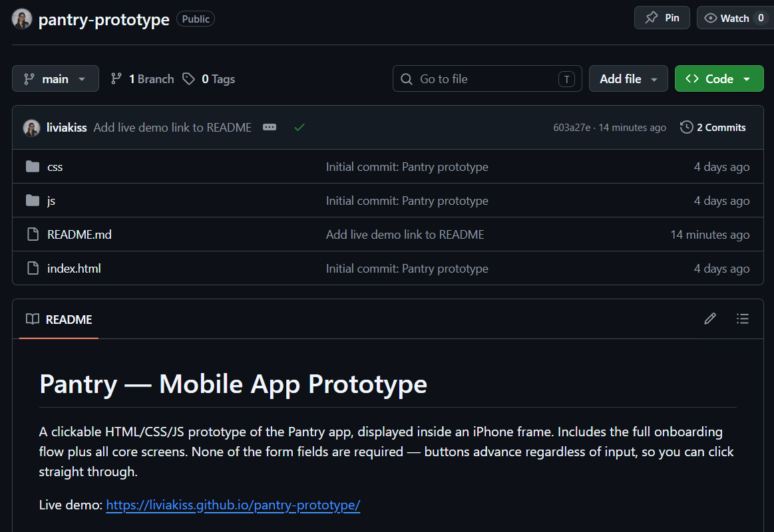This screenshot has height=532, width=774.
Task: Click the README.md file icon
Action: 33,234
